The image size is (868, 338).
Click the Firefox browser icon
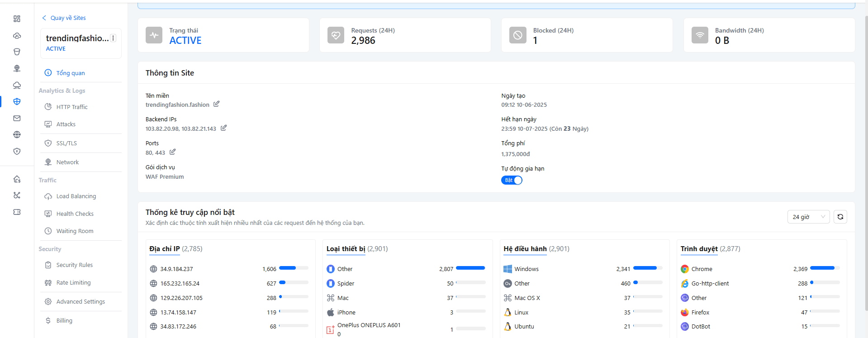pos(685,312)
